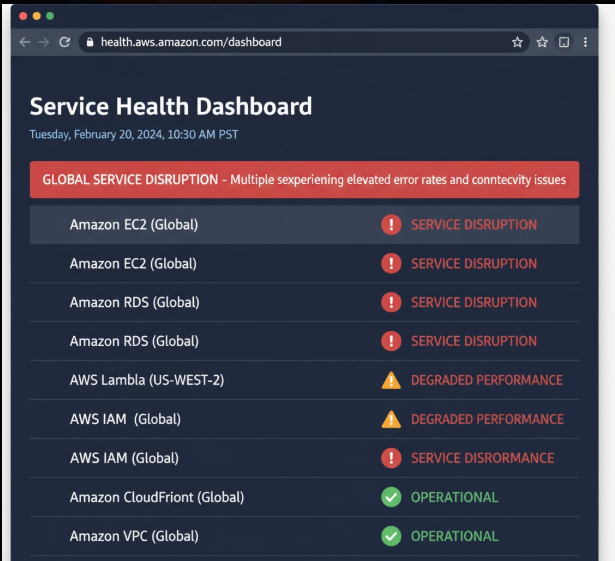
Task: Click the Service Health Dashboard heading
Action: pos(171,106)
